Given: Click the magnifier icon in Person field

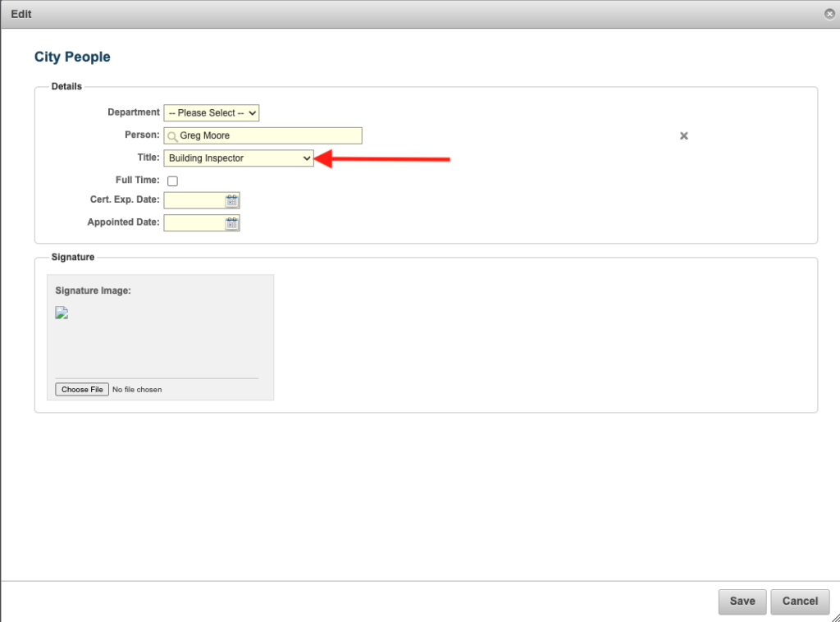Looking at the screenshot, I should (172, 136).
